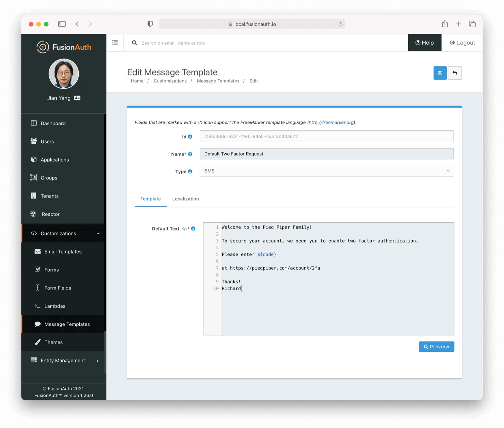The height and width of the screenshot is (428, 504).
Task: Click the save template icon button
Action: [x=440, y=73]
